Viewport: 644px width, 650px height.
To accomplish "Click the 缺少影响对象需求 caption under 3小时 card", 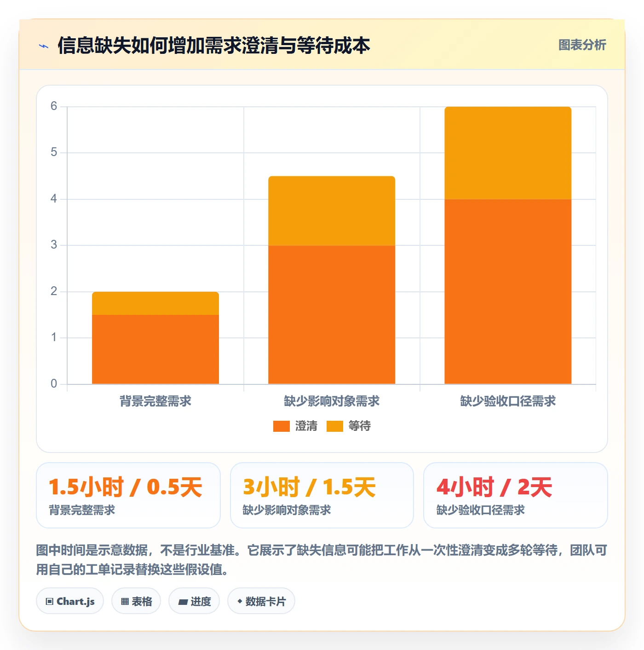I will 287,510.
